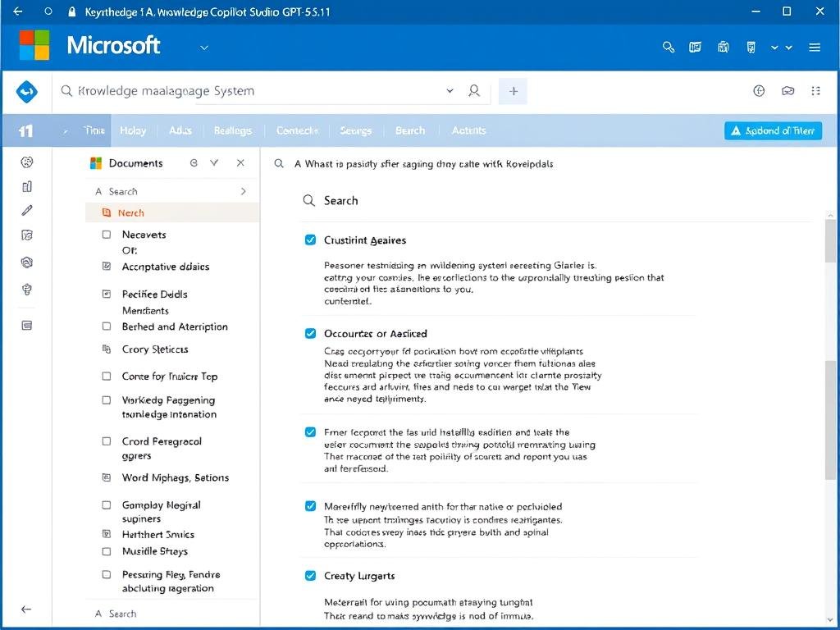Open the notes panel icon in left sidebar
Screen dimensions: 840x630
coord(27,234)
